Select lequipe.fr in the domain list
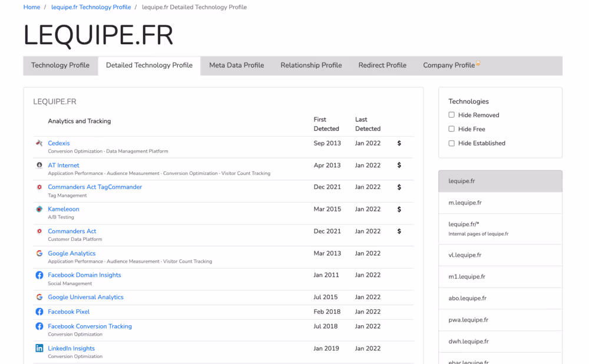 pyautogui.click(x=500, y=181)
